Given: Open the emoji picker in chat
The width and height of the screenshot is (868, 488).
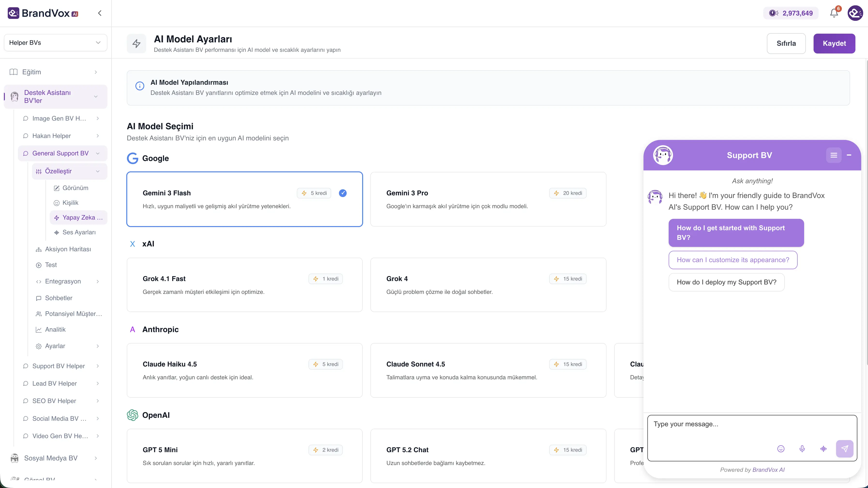Looking at the screenshot, I should pos(781,449).
